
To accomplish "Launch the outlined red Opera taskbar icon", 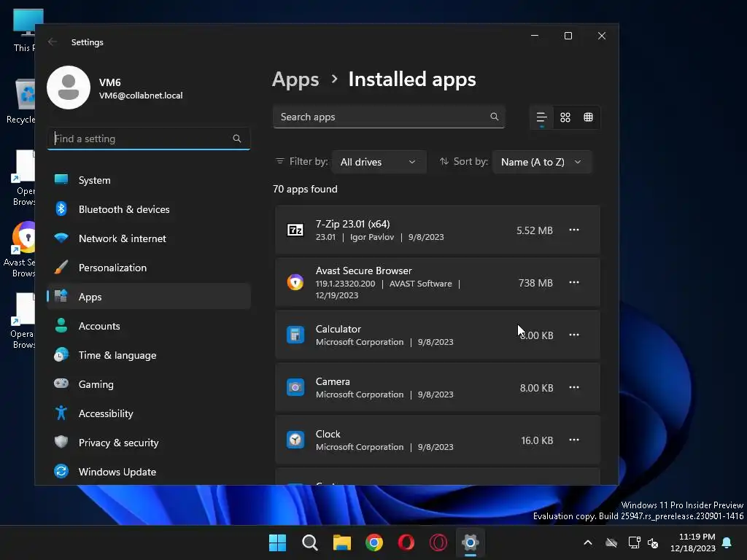I will pyautogui.click(x=438, y=542).
